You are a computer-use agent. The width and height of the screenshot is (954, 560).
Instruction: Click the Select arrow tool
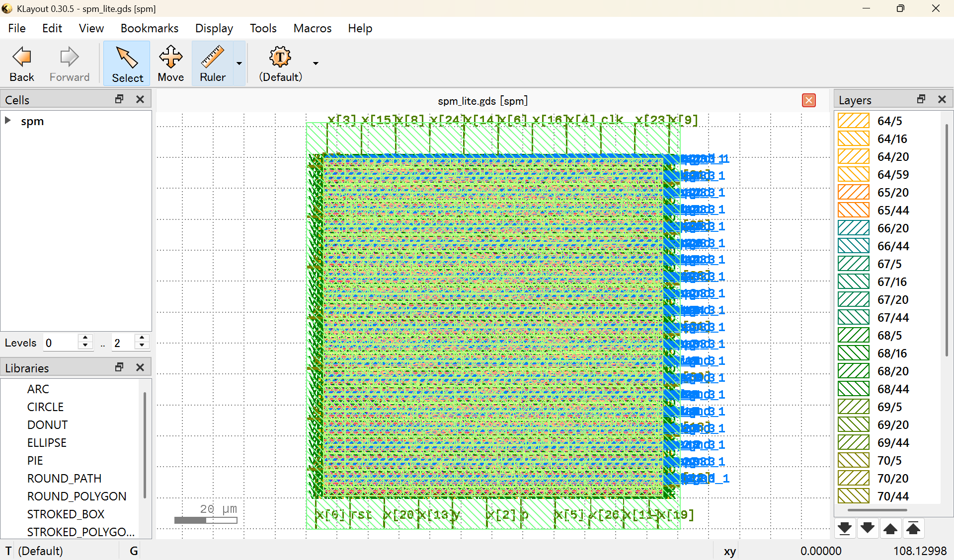127,64
